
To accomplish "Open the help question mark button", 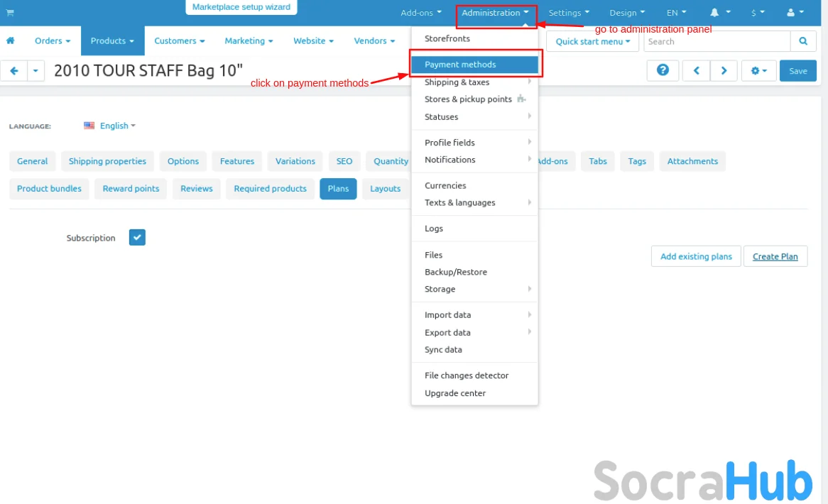I will (663, 71).
